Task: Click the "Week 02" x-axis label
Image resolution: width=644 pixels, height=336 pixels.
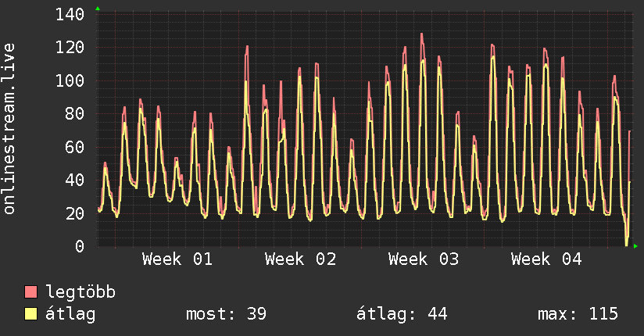Action: coord(300,259)
